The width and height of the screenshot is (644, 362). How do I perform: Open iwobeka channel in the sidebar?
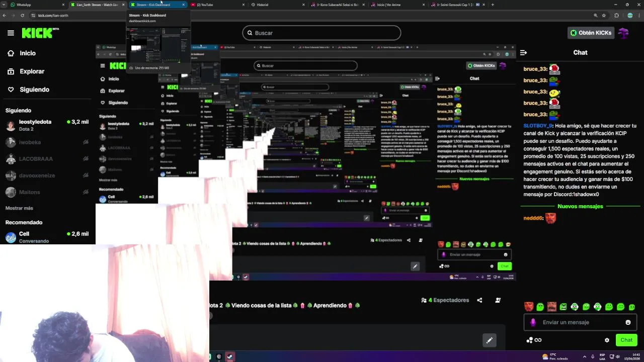coord(47,142)
